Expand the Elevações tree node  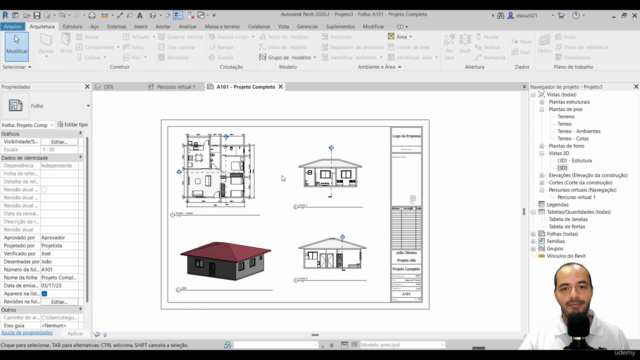click(542, 176)
